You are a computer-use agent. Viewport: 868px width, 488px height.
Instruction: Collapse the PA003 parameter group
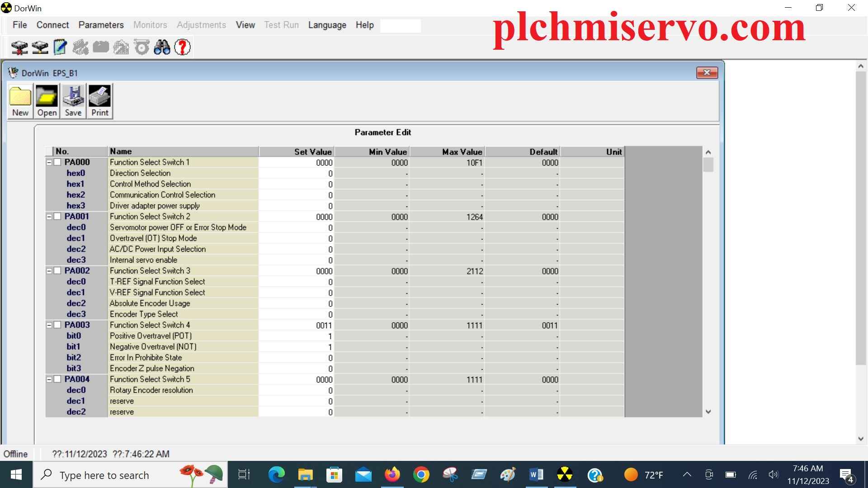(x=49, y=325)
